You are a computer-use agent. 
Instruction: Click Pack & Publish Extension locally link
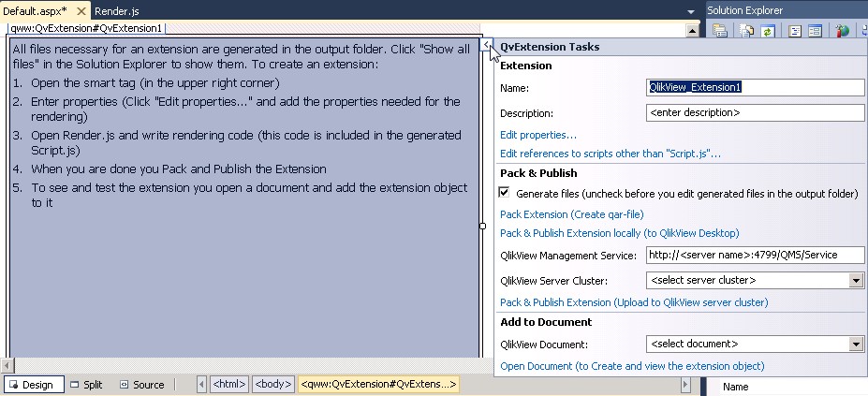point(620,233)
